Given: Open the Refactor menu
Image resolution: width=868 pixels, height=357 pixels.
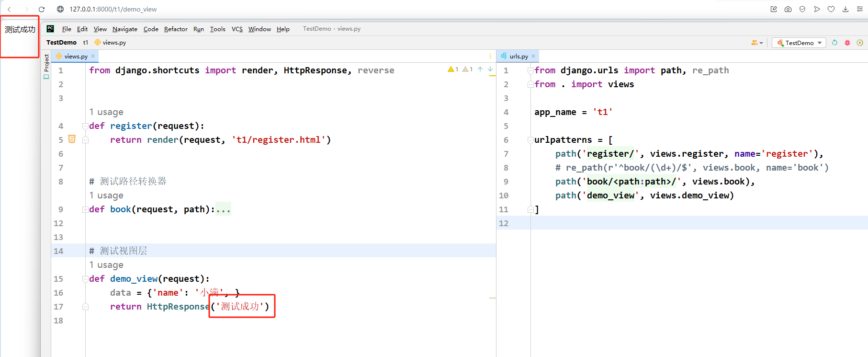Looking at the screenshot, I should click(x=176, y=29).
